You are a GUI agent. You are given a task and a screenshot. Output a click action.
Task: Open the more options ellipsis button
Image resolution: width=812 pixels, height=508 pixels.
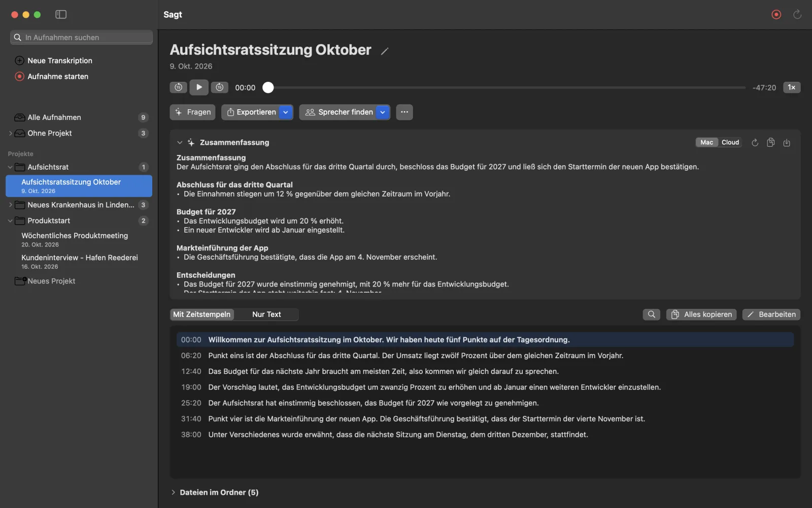coord(404,112)
